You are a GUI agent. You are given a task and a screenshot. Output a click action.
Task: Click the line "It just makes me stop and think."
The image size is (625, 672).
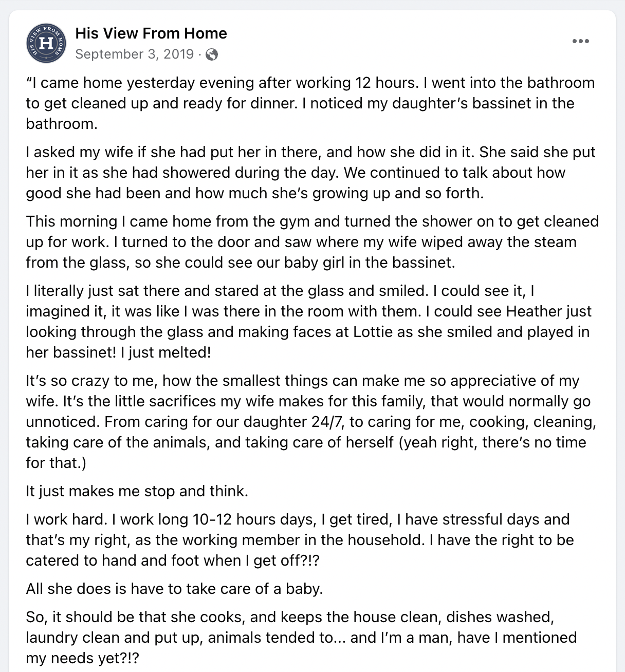tap(137, 491)
